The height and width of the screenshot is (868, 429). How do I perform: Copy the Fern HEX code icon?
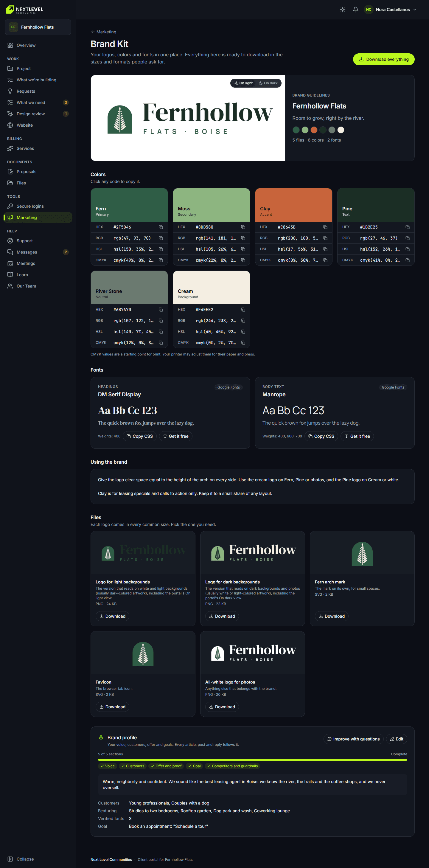161,227
